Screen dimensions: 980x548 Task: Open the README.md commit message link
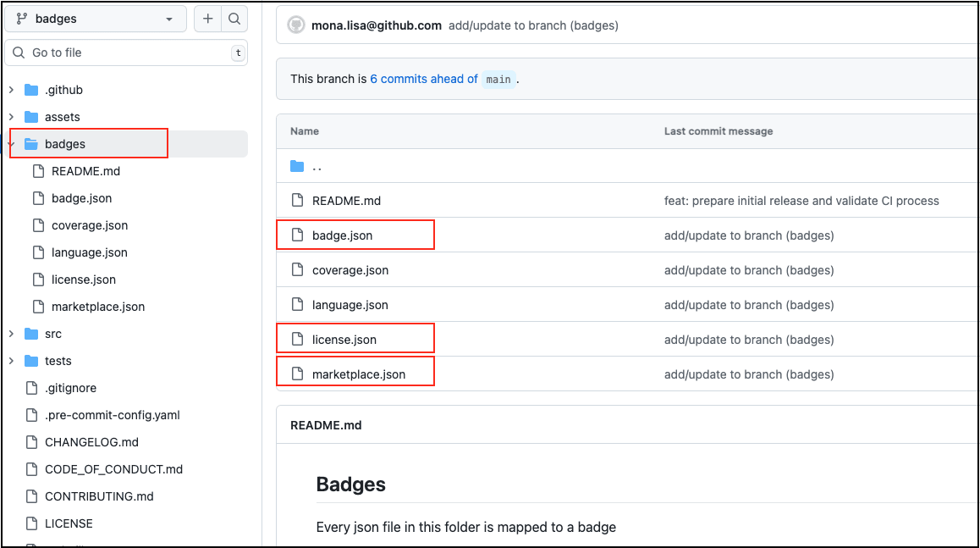(801, 201)
